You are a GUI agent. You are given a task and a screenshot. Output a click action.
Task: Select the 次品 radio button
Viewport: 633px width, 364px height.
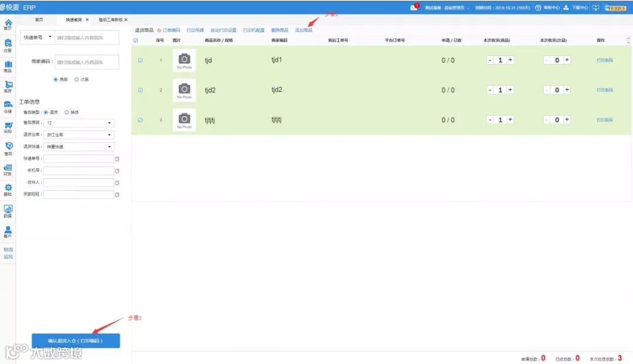tap(76, 80)
